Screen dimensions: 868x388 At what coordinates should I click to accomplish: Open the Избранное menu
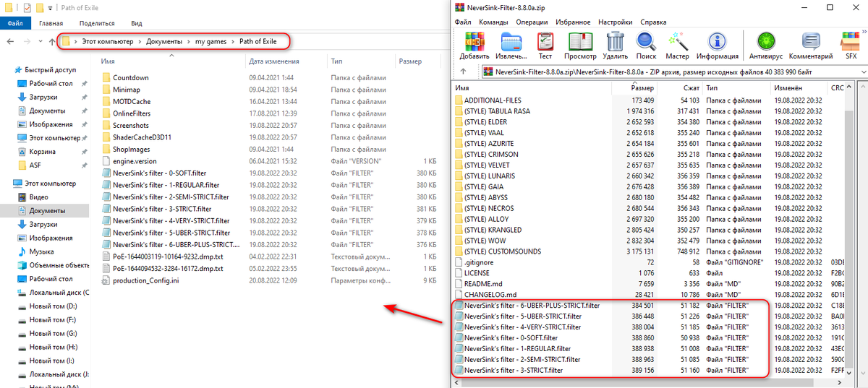[574, 22]
